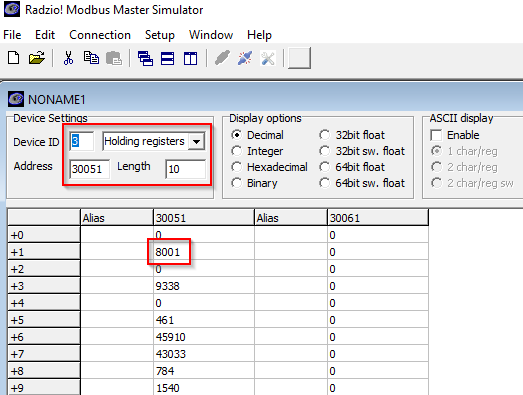Click the Connect plug icon

click(x=222, y=58)
